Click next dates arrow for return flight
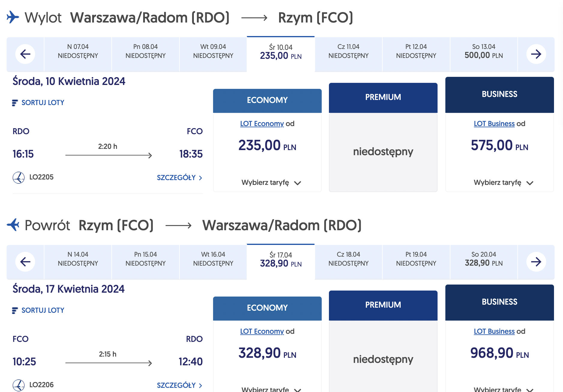 point(536,262)
